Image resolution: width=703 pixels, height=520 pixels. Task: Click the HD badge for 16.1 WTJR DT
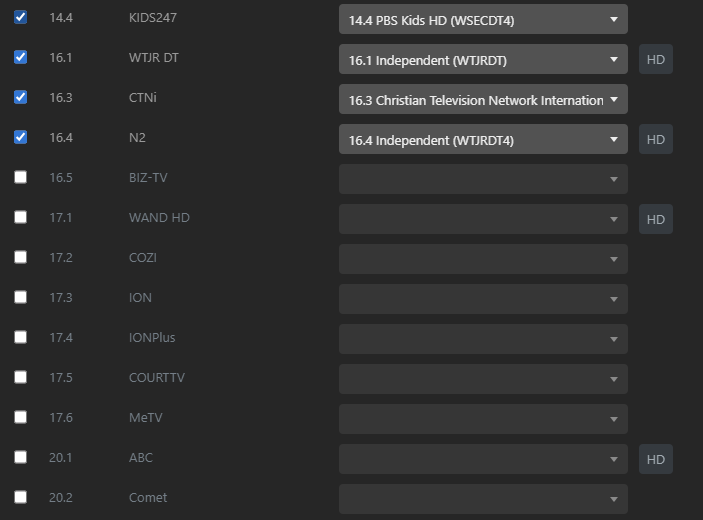click(x=656, y=59)
